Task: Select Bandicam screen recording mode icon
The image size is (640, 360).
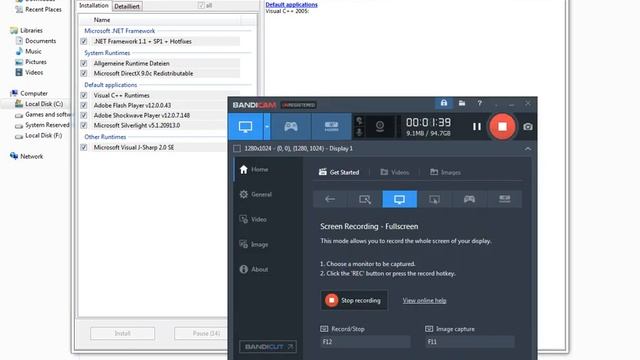Action: [245, 127]
